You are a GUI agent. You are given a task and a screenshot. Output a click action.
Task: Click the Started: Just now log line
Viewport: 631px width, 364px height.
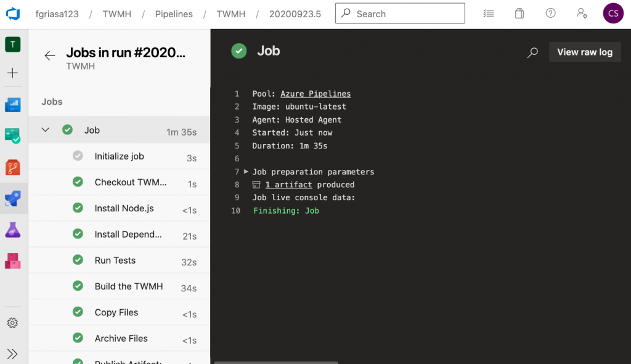[x=292, y=133]
